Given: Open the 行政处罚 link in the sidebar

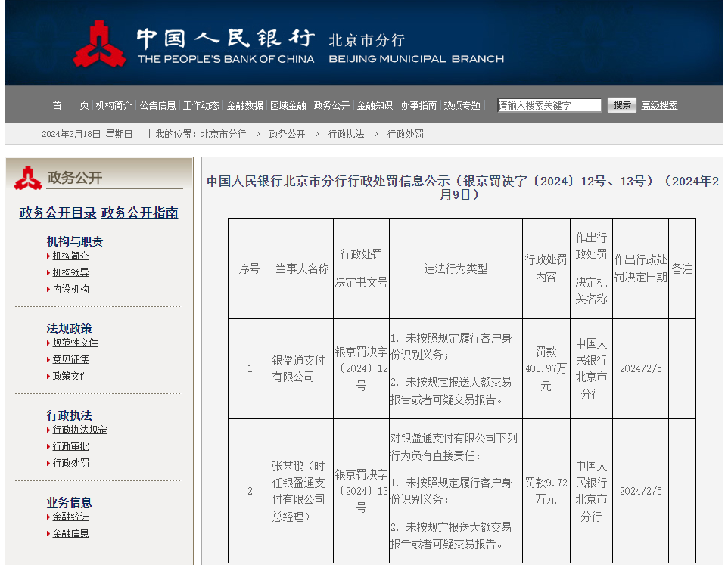Looking at the screenshot, I should [70, 464].
